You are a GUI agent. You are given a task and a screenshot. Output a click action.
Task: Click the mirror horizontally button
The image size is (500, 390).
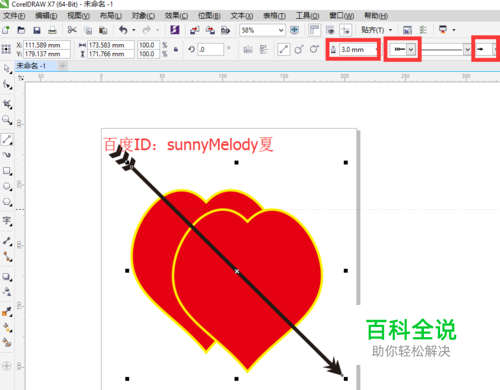(248, 49)
